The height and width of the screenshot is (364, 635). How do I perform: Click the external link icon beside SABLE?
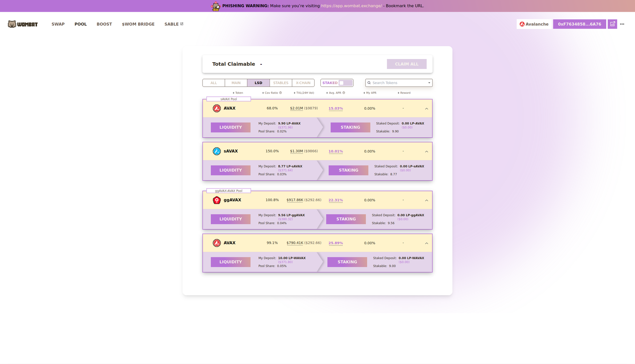(x=182, y=24)
